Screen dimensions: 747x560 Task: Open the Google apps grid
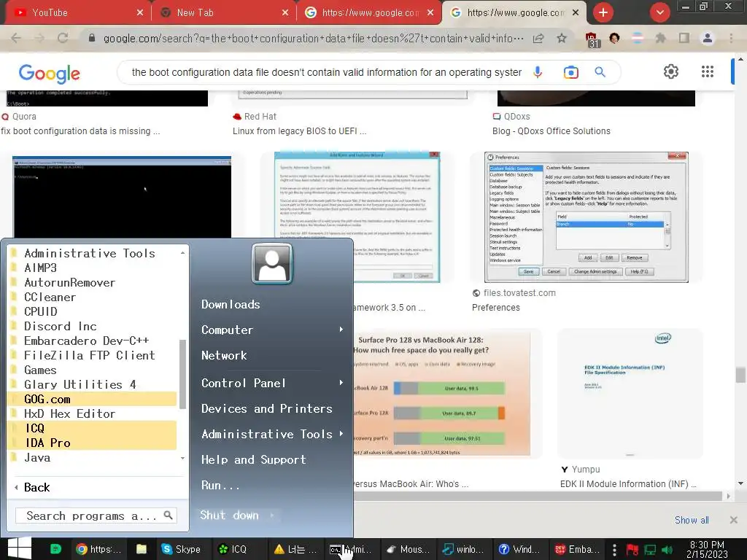(x=708, y=71)
